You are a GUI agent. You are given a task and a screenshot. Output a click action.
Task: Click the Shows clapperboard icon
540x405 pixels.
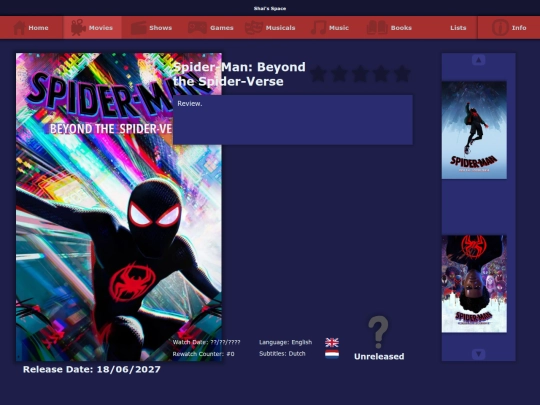coord(138,28)
